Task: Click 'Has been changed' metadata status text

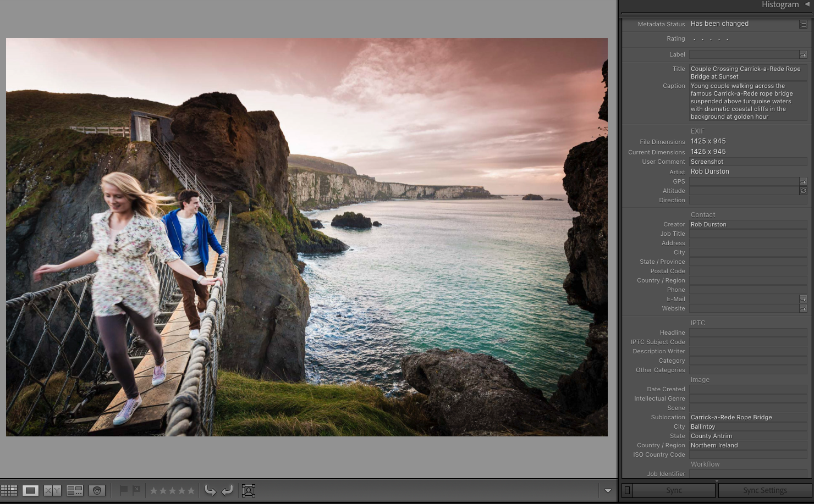Action: click(719, 24)
